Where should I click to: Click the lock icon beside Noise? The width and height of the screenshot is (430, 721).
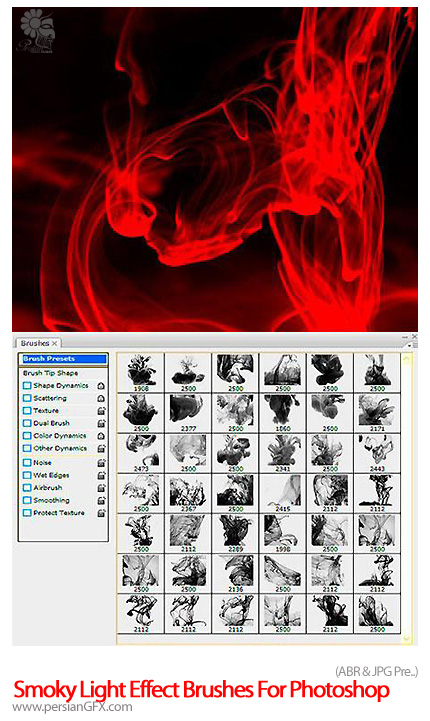101,463
